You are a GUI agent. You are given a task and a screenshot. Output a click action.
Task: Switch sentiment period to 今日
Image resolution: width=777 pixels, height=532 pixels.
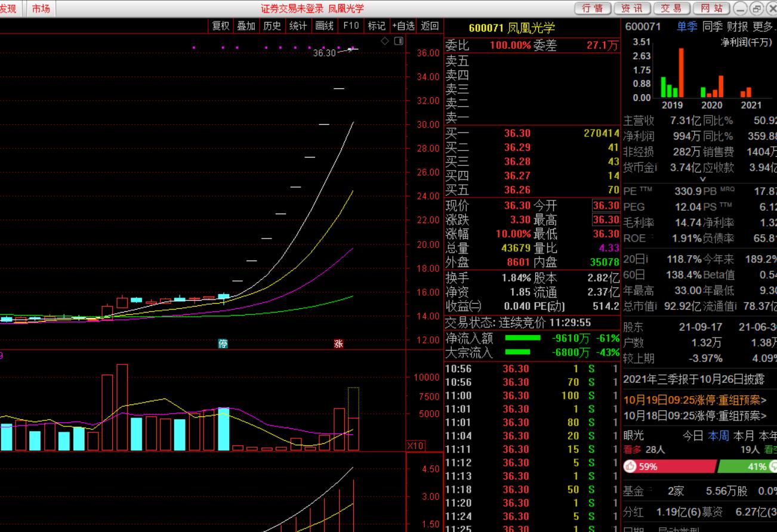(x=693, y=436)
